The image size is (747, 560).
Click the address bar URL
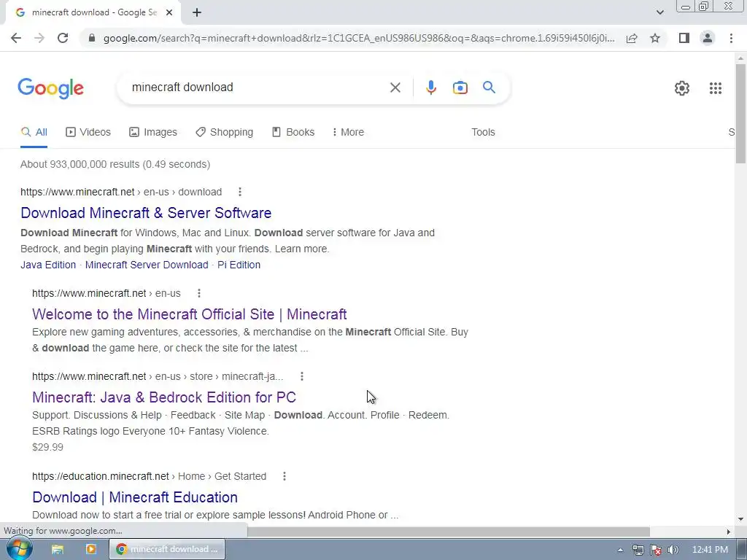359,38
